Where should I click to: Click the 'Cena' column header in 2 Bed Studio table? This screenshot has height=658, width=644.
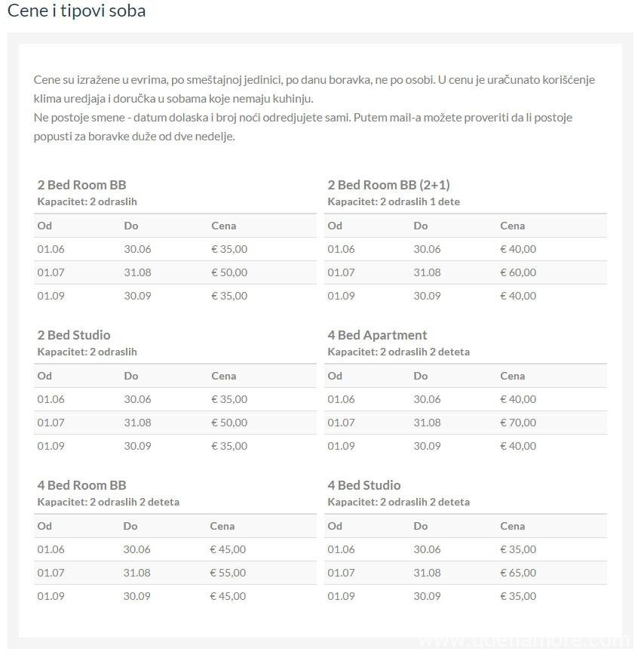coord(224,376)
